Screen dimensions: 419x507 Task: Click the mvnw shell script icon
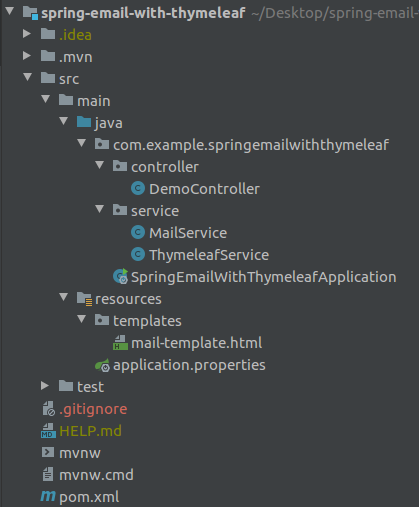[48, 452]
